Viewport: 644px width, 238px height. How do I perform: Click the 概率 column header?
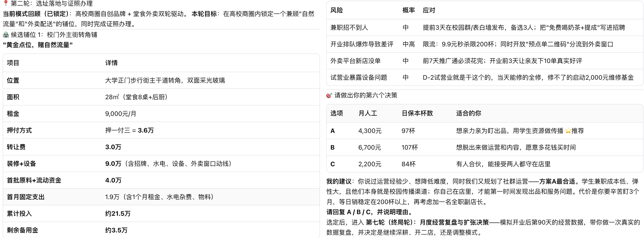tap(409, 10)
